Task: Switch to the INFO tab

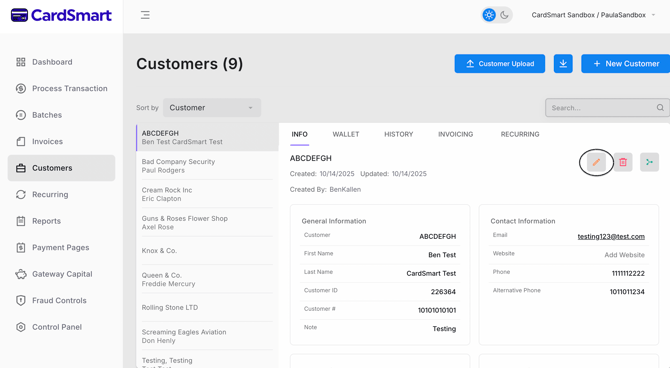Action: tap(300, 134)
